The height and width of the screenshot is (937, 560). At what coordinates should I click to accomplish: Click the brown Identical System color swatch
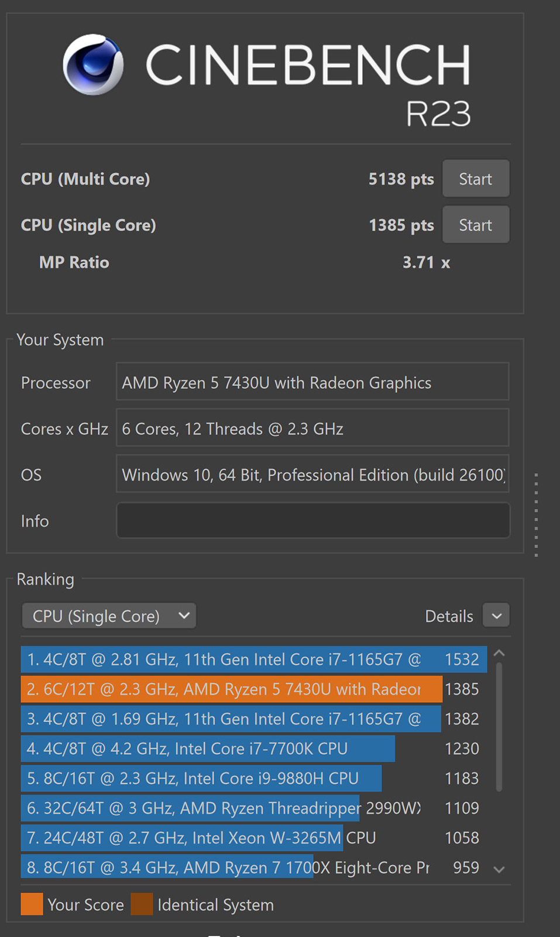(x=142, y=904)
